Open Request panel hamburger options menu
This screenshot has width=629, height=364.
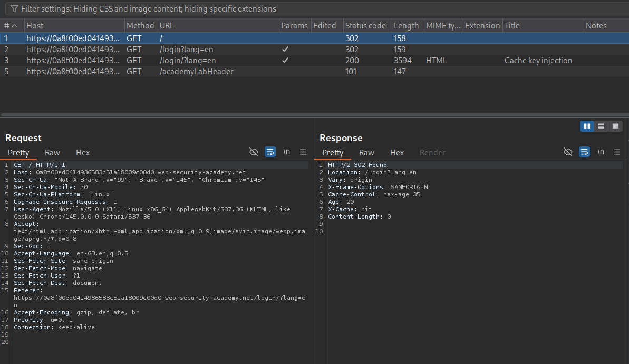coord(303,152)
